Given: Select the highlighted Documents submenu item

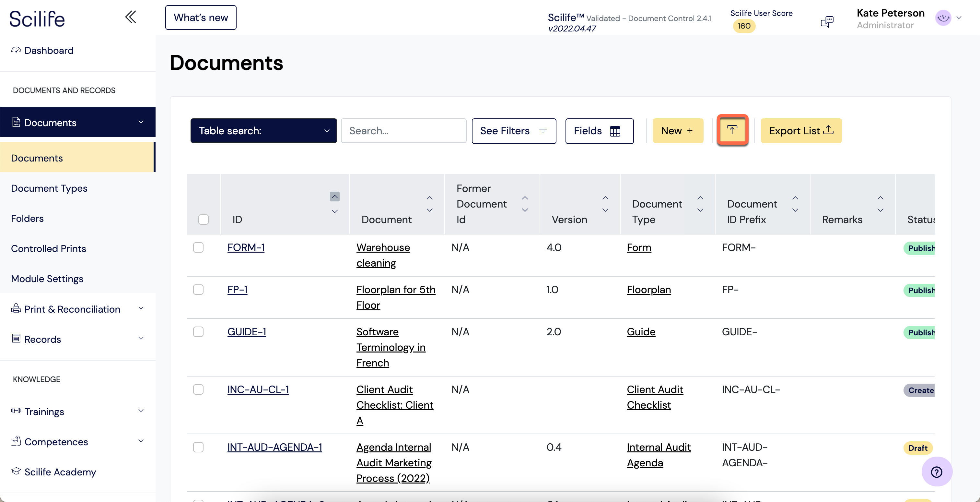Looking at the screenshot, I should (x=77, y=158).
